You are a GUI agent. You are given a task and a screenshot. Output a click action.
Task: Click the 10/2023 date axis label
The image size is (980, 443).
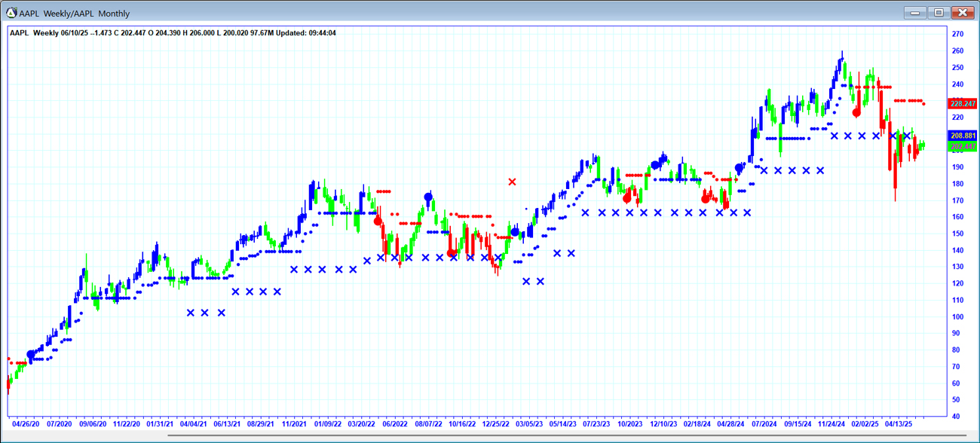pyautogui.click(x=630, y=424)
